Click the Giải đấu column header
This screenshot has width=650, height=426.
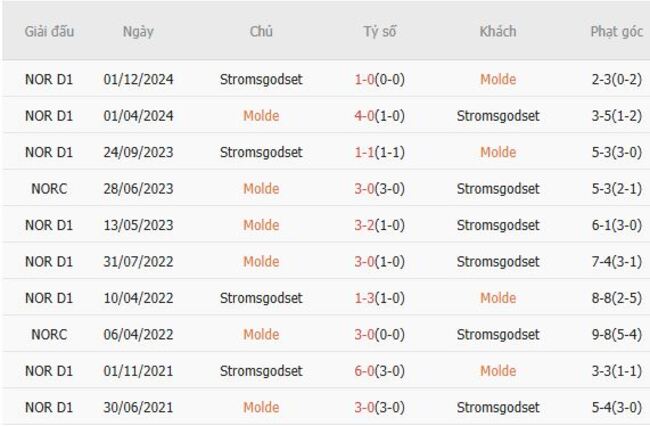coord(49,31)
